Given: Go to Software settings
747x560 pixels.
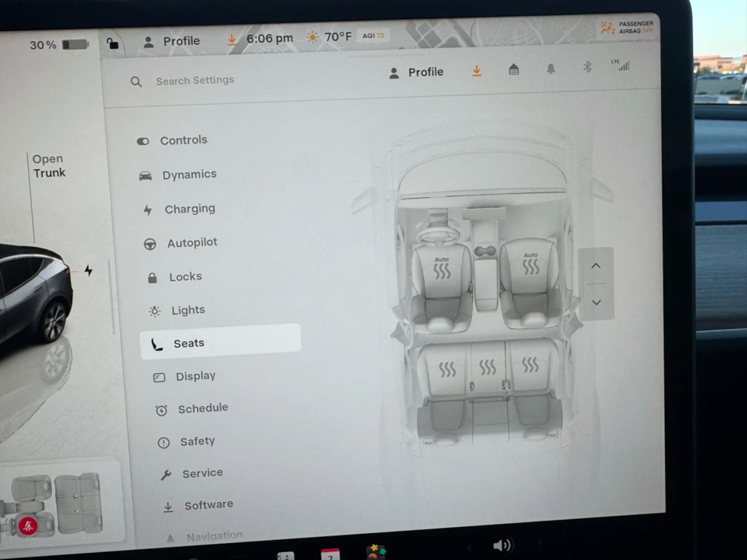Looking at the screenshot, I should click(x=208, y=505).
